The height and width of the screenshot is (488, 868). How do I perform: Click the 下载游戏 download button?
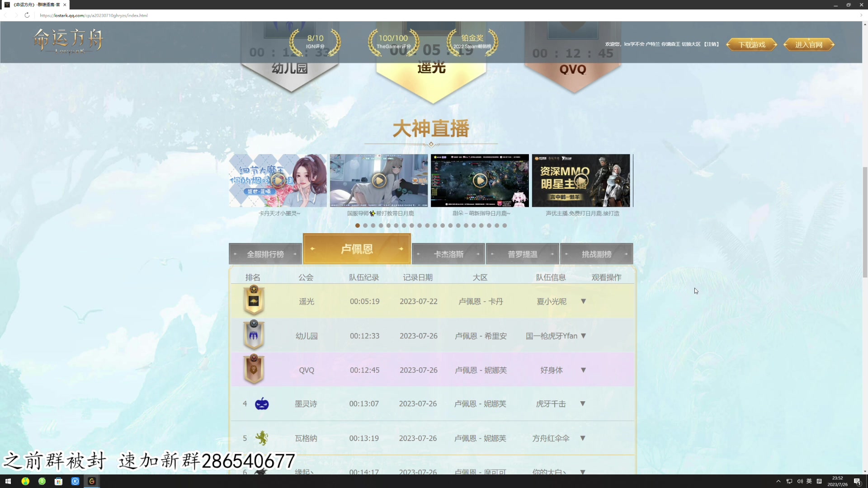[x=751, y=44]
